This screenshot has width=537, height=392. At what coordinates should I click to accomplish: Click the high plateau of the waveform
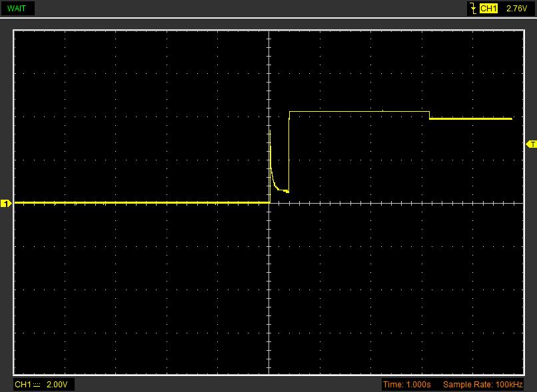pos(360,111)
